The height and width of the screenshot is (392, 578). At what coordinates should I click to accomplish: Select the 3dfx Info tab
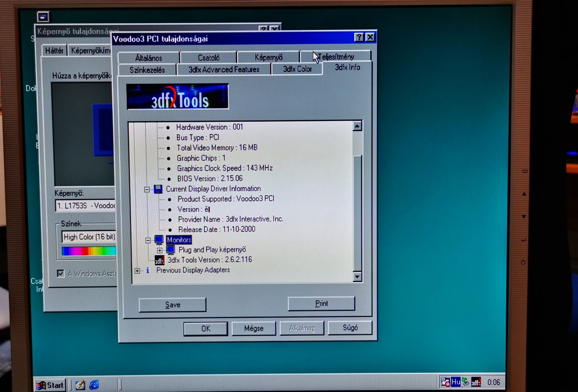pyautogui.click(x=347, y=67)
